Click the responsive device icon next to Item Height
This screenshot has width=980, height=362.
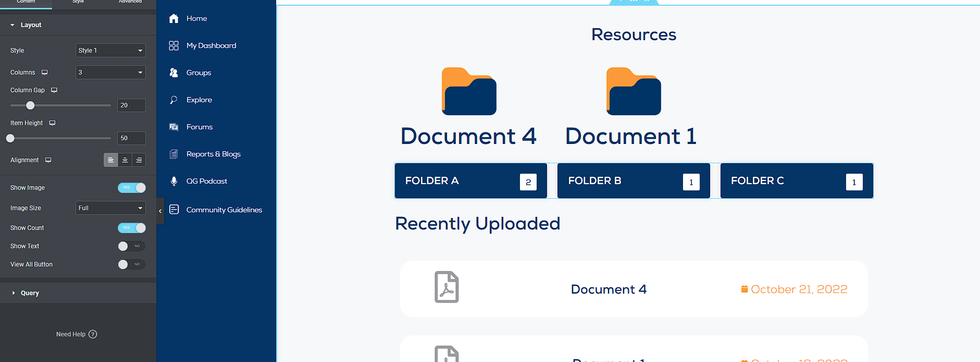[52, 123]
